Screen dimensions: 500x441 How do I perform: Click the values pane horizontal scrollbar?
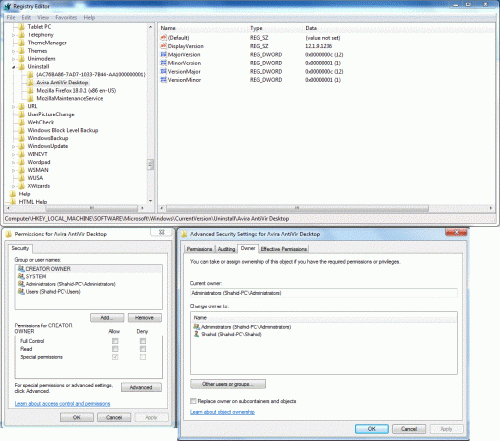(x=297, y=208)
